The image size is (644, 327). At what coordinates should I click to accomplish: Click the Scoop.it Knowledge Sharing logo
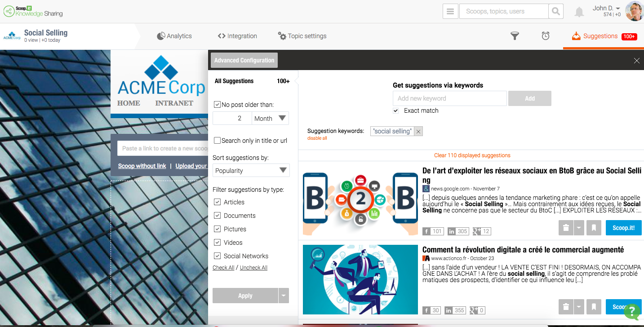pyautogui.click(x=33, y=11)
